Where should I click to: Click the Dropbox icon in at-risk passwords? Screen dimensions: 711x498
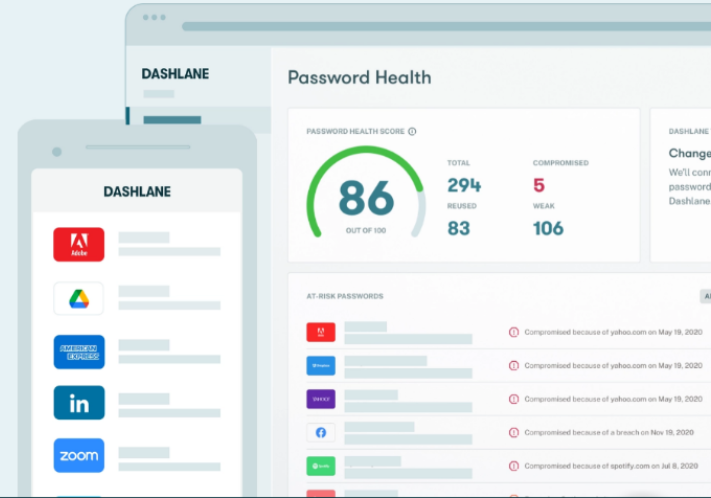[321, 366]
